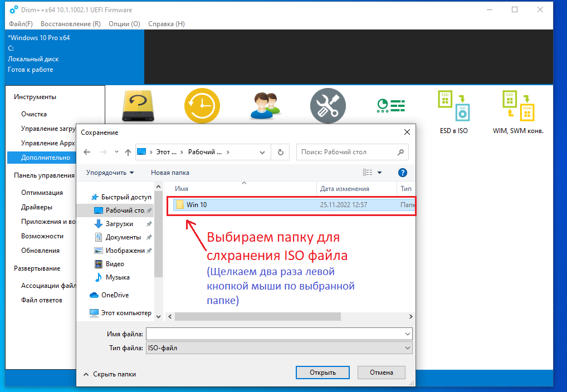The width and height of the screenshot is (567, 392).
Task: Refresh the folder view
Action: (x=281, y=152)
